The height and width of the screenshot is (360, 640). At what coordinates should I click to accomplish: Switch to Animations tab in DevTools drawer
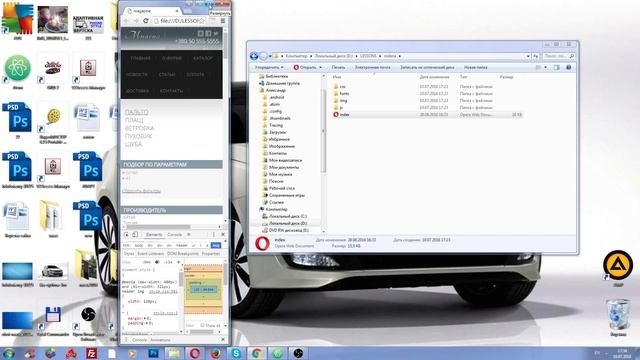(160, 340)
